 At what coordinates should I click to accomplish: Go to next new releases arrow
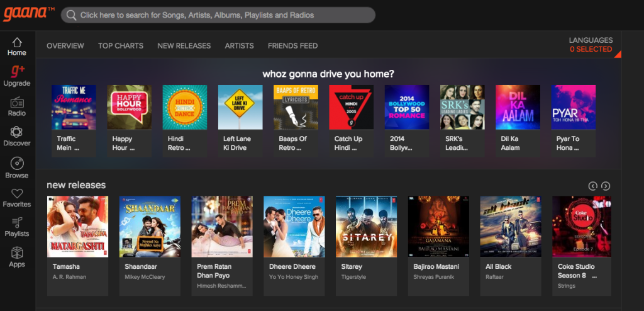(x=606, y=186)
